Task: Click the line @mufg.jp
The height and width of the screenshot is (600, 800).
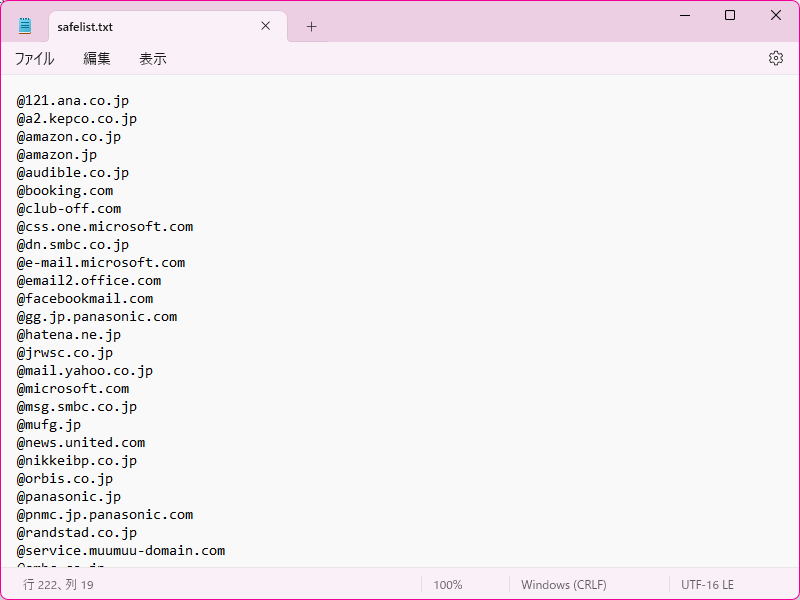Action: coord(48,424)
